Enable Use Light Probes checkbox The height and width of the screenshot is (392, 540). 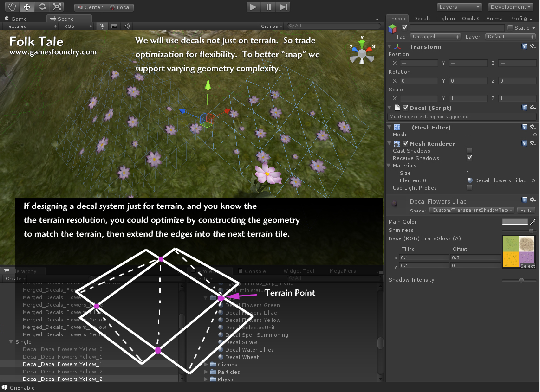[x=469, y=187]
